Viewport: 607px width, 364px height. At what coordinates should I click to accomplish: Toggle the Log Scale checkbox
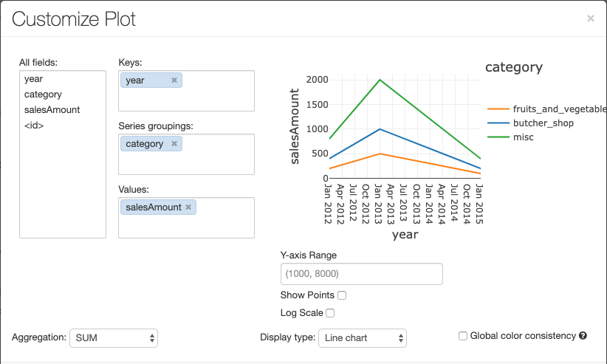pos(330,313)
